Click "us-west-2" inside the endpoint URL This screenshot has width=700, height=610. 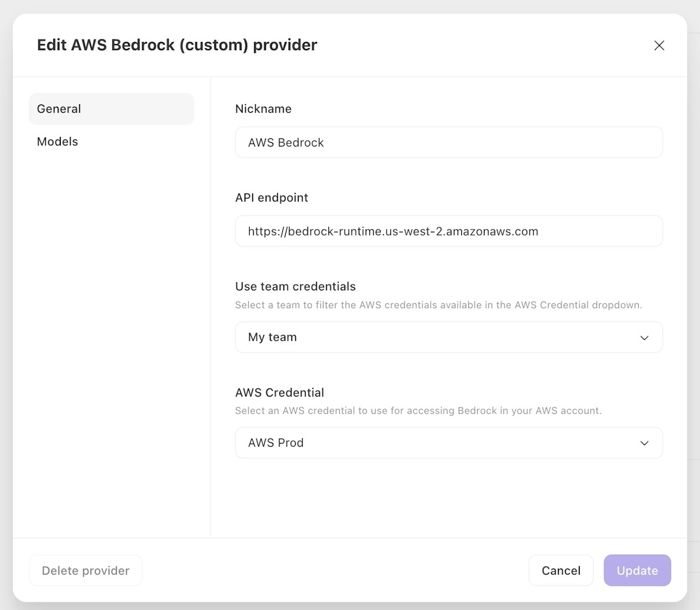click(414, 232)
